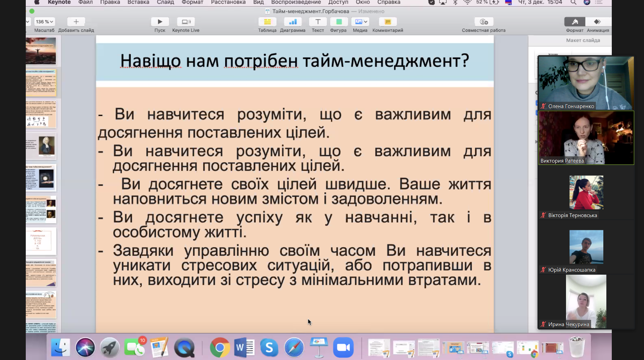
Task: Click Виктория Ратеева's video tile
Action: (x=586, y=138)
